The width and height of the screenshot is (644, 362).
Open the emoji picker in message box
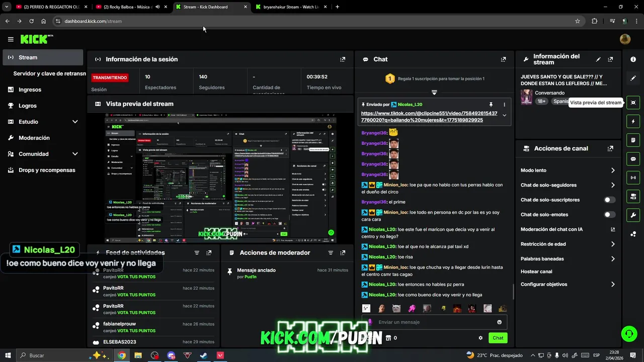(x=500, y=322)
